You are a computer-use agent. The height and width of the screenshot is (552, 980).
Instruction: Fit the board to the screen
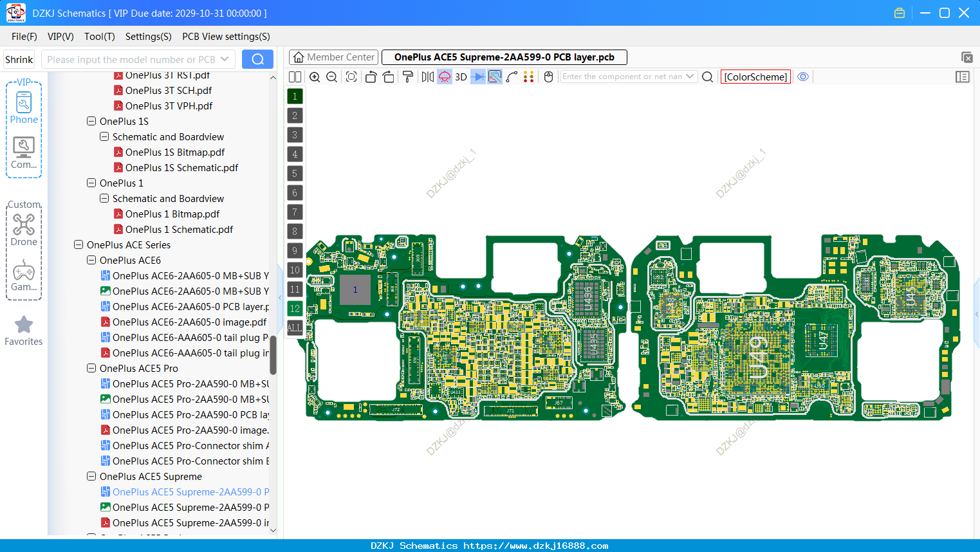pyautogui.click(x=351, y=77)
